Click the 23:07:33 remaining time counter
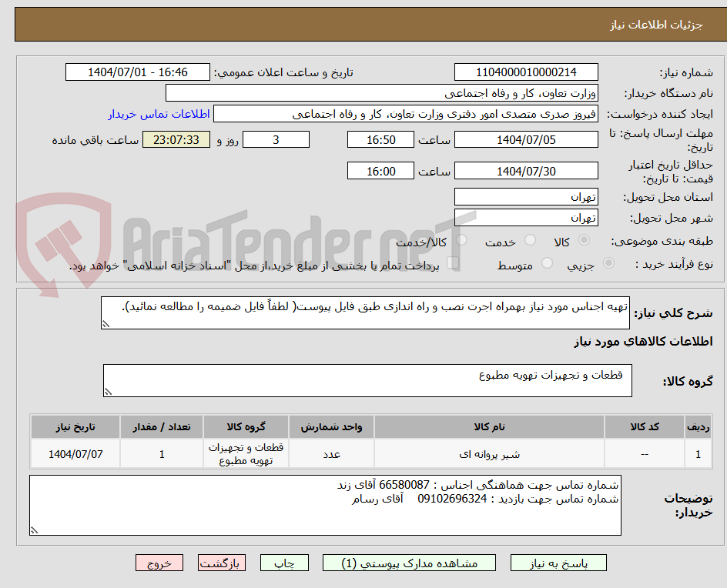This screenshot has height=588, width=727. click(176, 139)
